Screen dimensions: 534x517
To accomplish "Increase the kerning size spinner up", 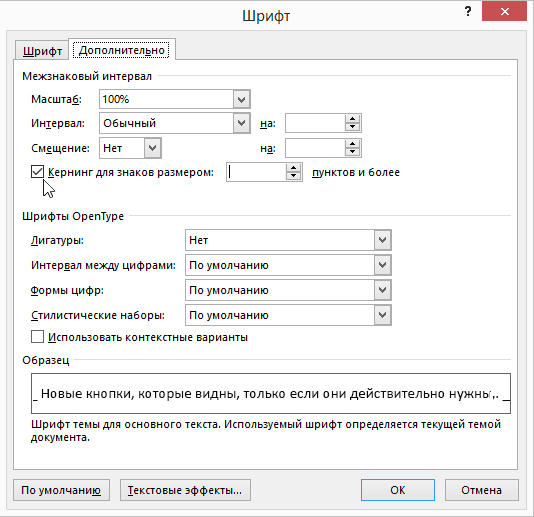I will 293,168.
